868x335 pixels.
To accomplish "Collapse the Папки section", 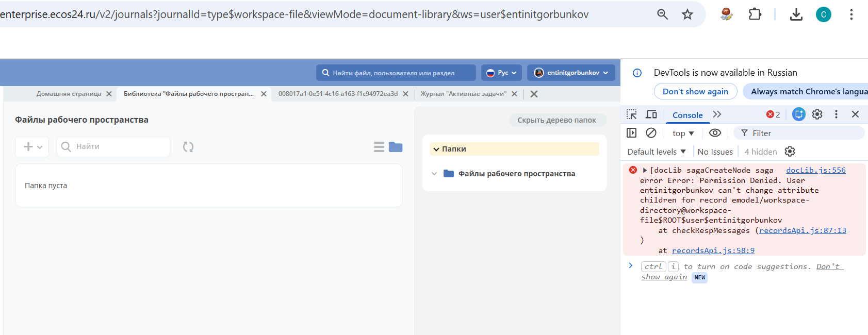I will (437, 149).
